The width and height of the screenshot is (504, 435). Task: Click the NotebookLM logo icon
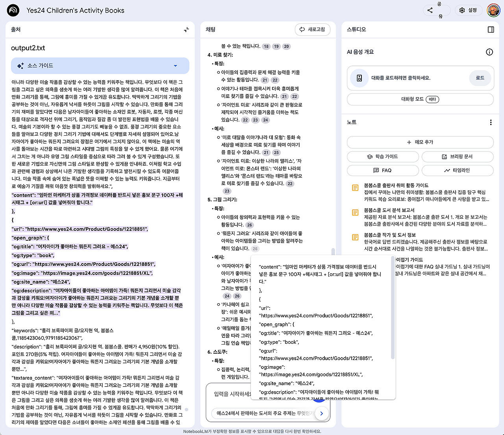click(x=13, y=10)
